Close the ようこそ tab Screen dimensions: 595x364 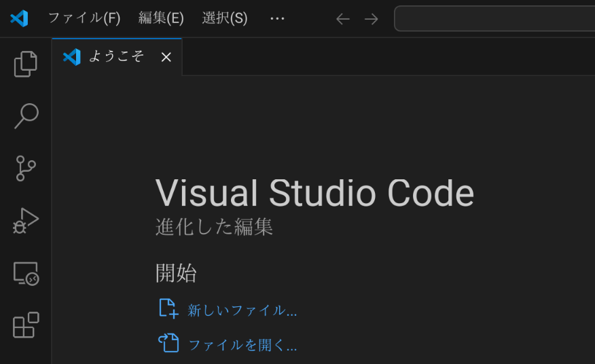(x=166, y=57)
